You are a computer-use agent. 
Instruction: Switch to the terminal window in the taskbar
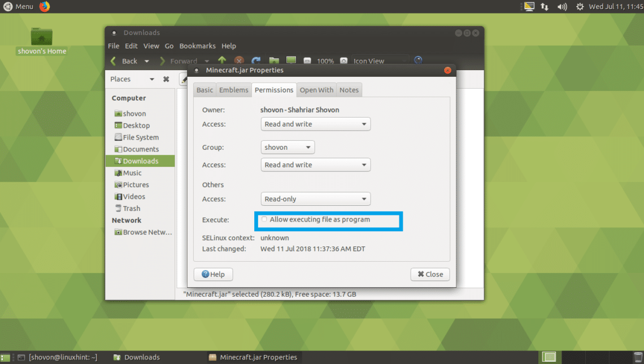pyautogui.click(x=57, y=357)
